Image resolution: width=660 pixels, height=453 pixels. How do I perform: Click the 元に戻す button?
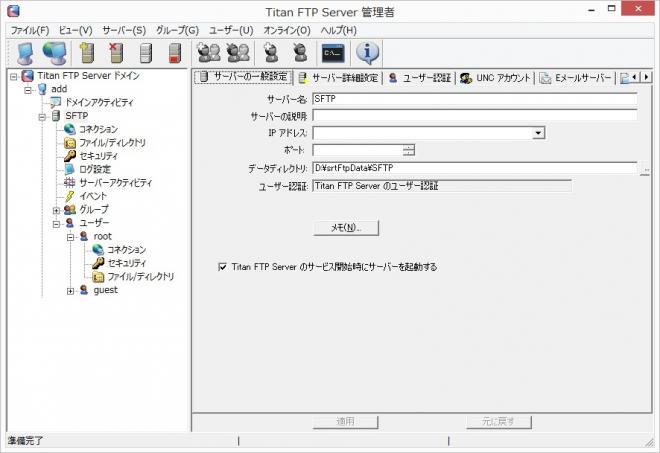(x=499, y=421)
